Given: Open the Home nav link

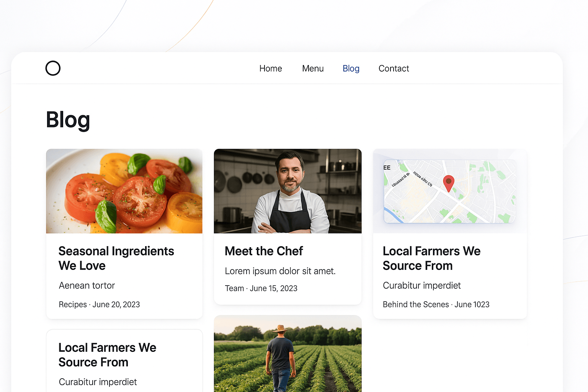Looking at the screenshot, I should click(x=271, y=69).
